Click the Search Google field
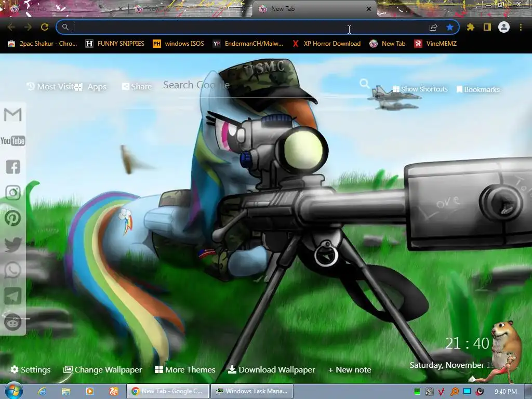The height and width of the screenshot is (399, 532). click(260, 85)
